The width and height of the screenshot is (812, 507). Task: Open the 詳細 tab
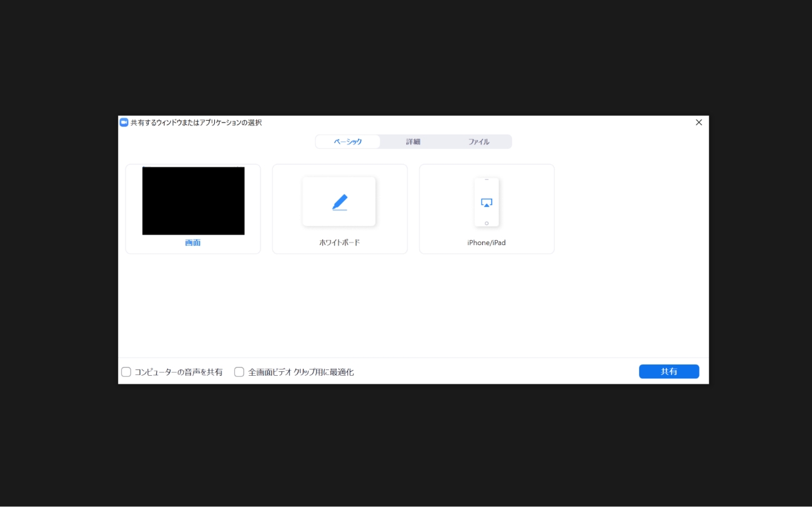pyautogui.click(x=413, y=142)
